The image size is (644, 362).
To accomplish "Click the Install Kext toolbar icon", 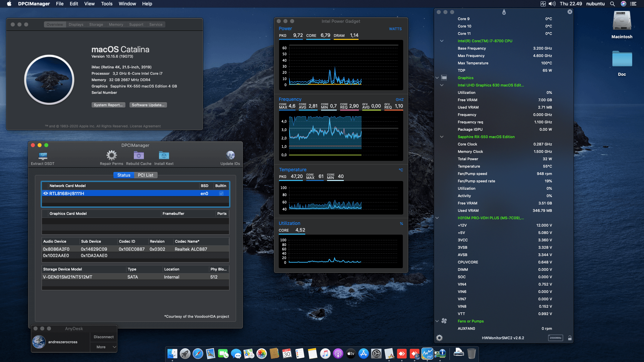I will (164, 155).
